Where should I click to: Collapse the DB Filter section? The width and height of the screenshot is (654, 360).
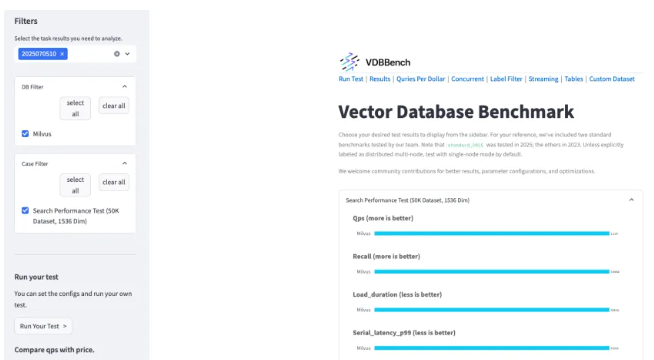coord(124,86)
